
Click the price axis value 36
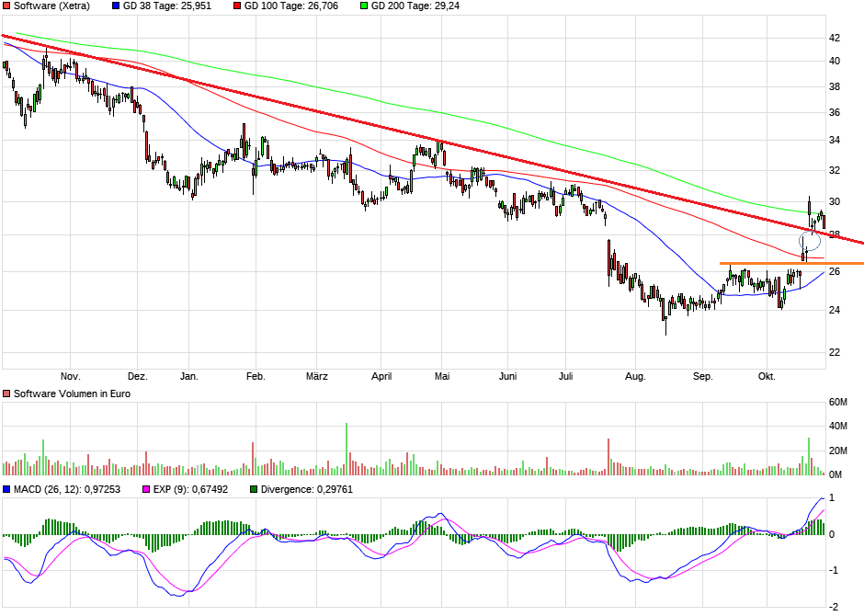coord(835,112)
